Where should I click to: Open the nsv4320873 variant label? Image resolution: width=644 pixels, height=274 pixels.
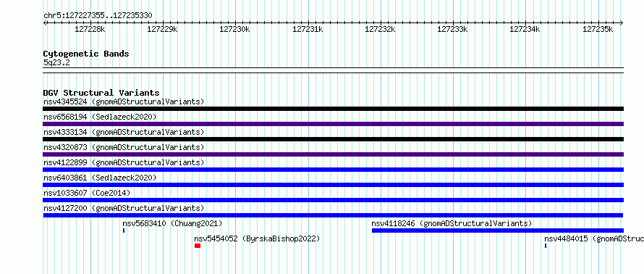coord(124,147)
